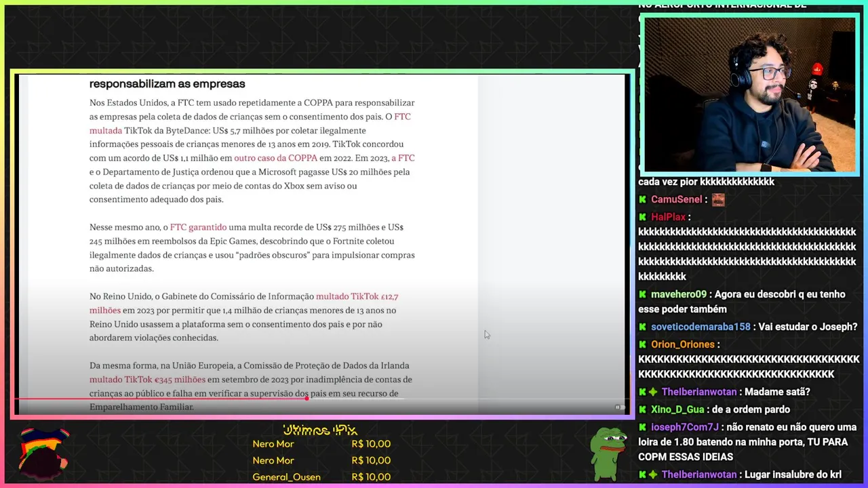
Task: Follow the 'a FTC' link after 'Em 2023,'
Action: (x=403, y=158)
